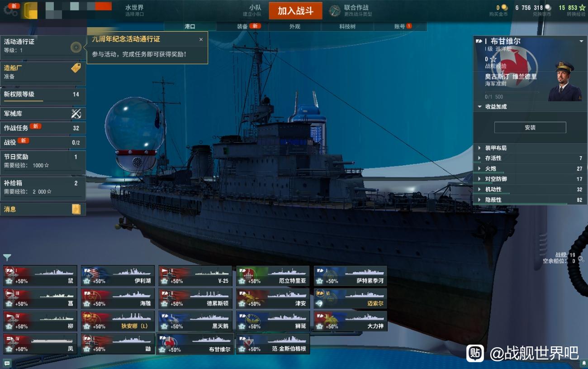
Task: Click the 联合作战 battle type icon
Action: pos(335,11)
